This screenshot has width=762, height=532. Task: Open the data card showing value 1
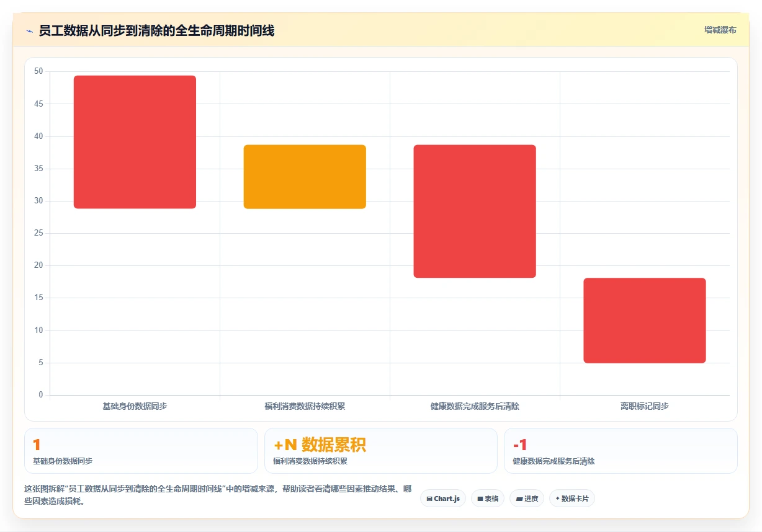coord(141,451)
